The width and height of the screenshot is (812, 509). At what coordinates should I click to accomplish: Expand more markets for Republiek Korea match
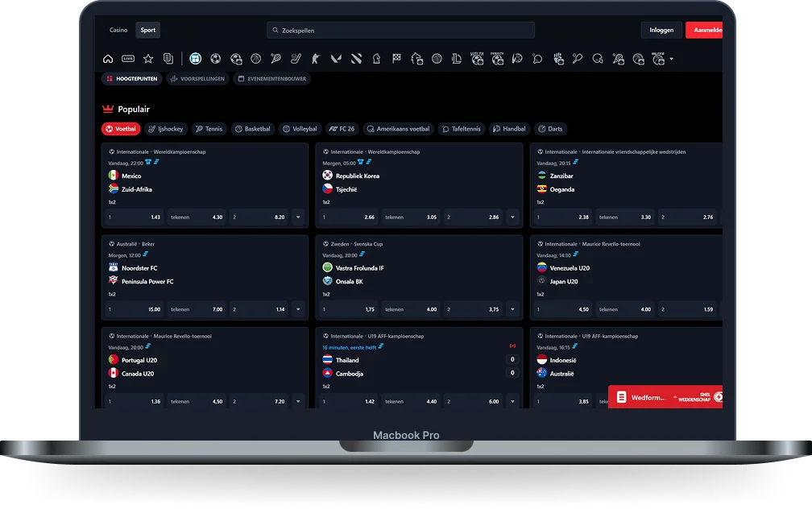click(x=512, y=217)
